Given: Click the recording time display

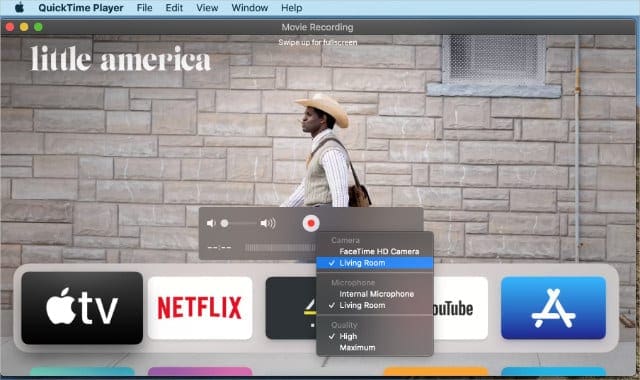Looking at the screenshot, I should [219, 247].
